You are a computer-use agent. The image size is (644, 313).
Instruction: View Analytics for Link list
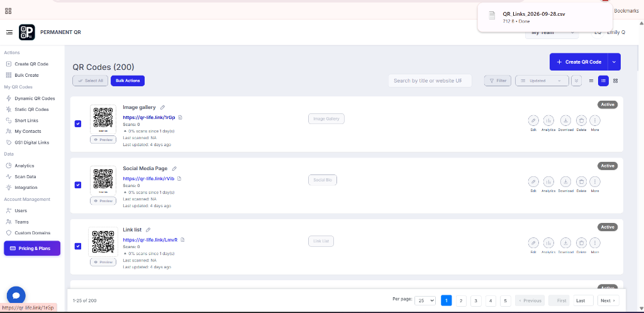pos(548,242)
